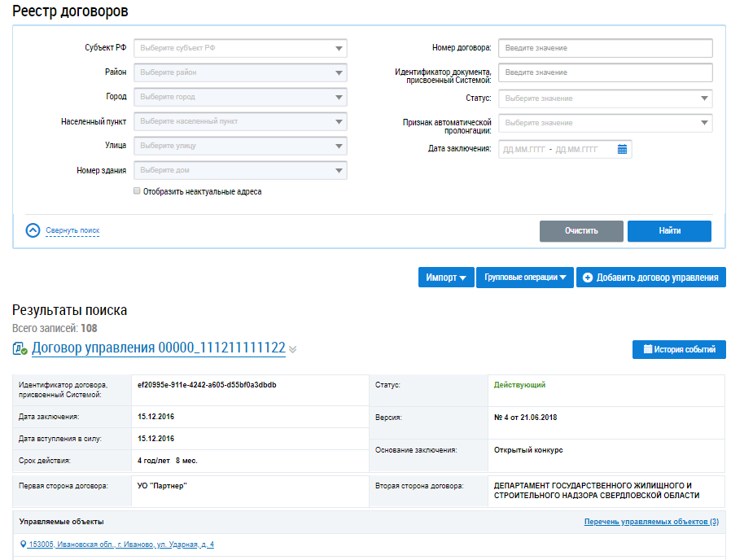This screenshot has height=560, width=731.
Task: Click the contract document icon beside title
Action: [x=20, y=349]
